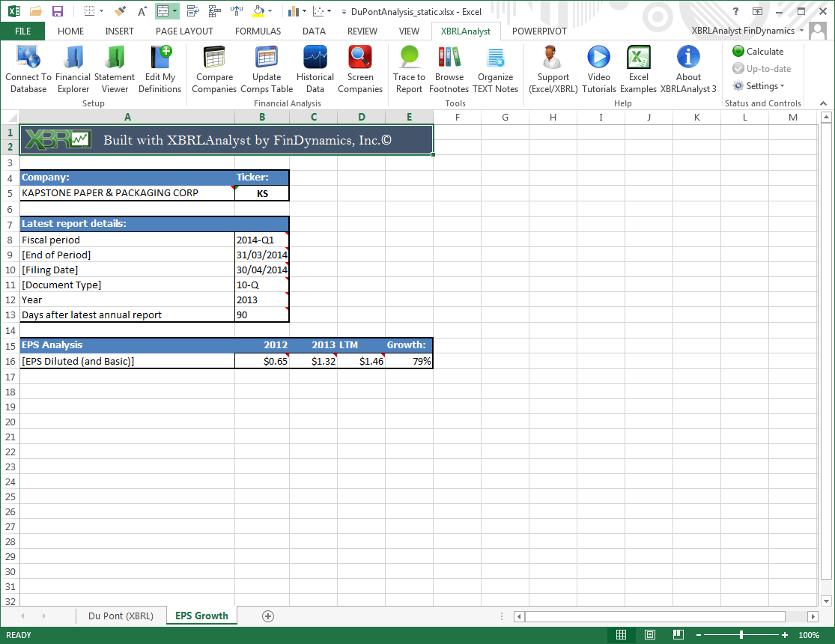This screenshot has width=835, height=644.
Task: Launch Screen Companies magnifier icon
Action: [360, 70]
